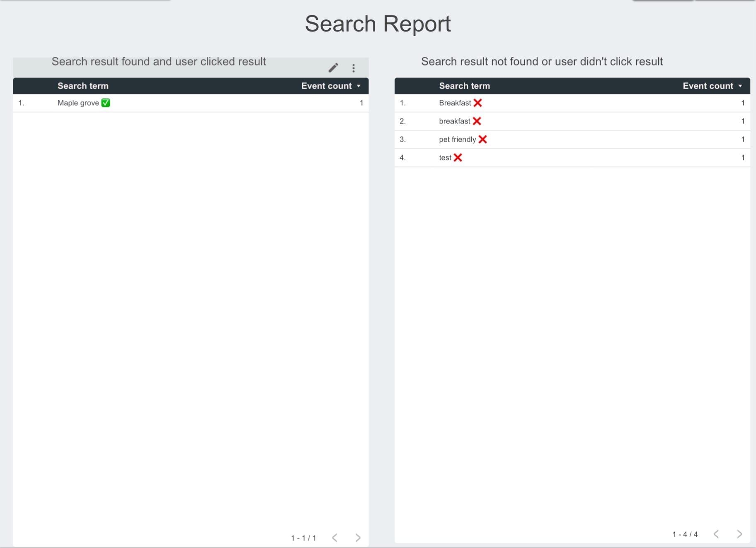Open the Event count sort dropdown on left table

pos(359,86)
